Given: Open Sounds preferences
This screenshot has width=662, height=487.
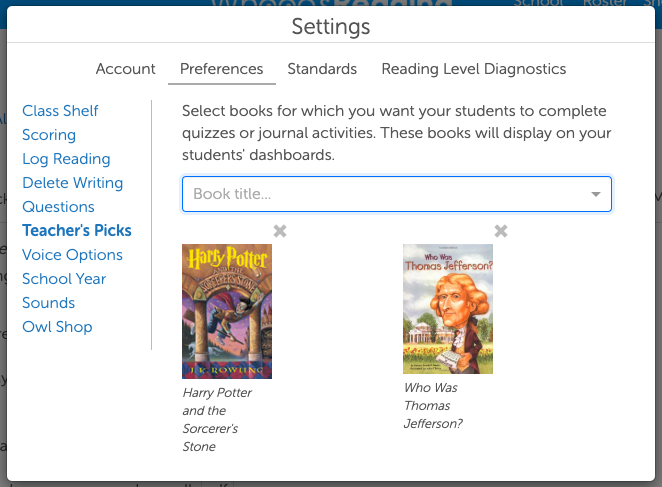Looking at the screenshot, I should point(48,303).
